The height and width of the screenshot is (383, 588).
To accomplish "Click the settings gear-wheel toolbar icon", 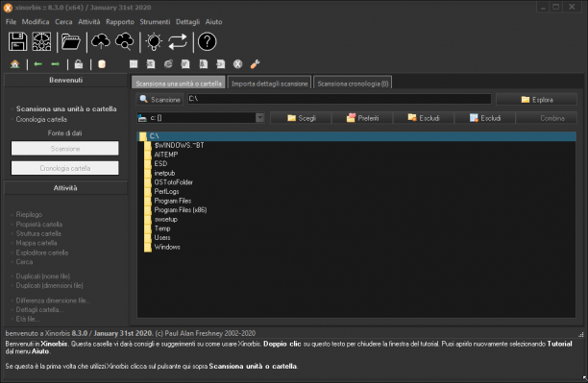I will (41, 41).
